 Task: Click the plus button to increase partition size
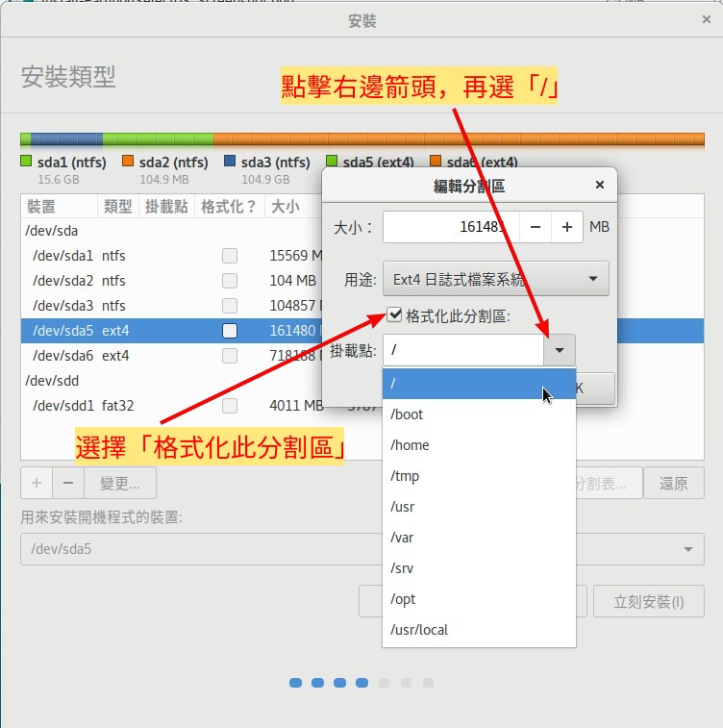point(567,227)
